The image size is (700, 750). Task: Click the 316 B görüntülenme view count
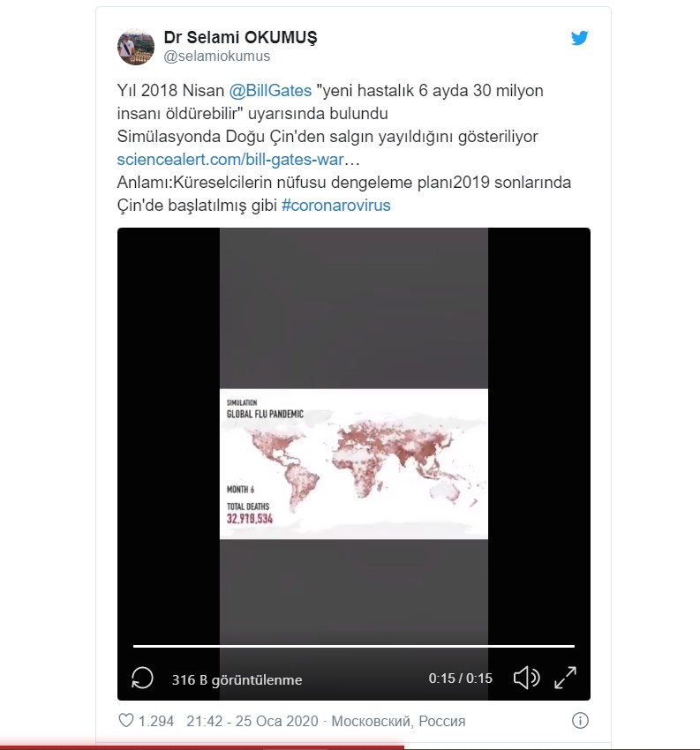[237, 679]
